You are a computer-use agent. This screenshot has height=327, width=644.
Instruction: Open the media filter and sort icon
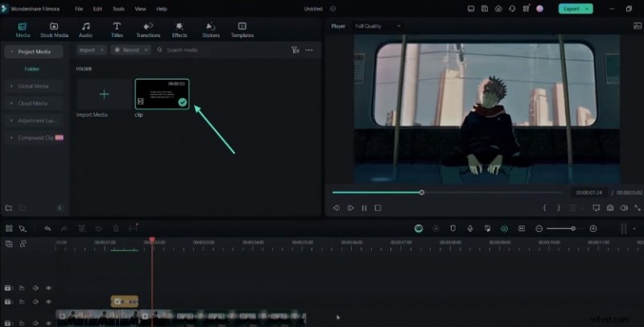point(295,50)
